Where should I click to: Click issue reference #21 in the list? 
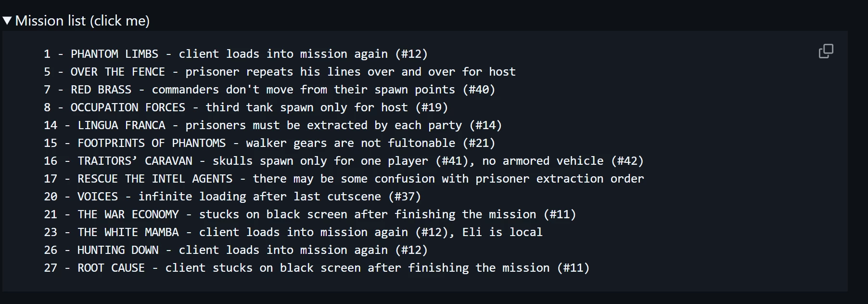click(x=479, y=143)
